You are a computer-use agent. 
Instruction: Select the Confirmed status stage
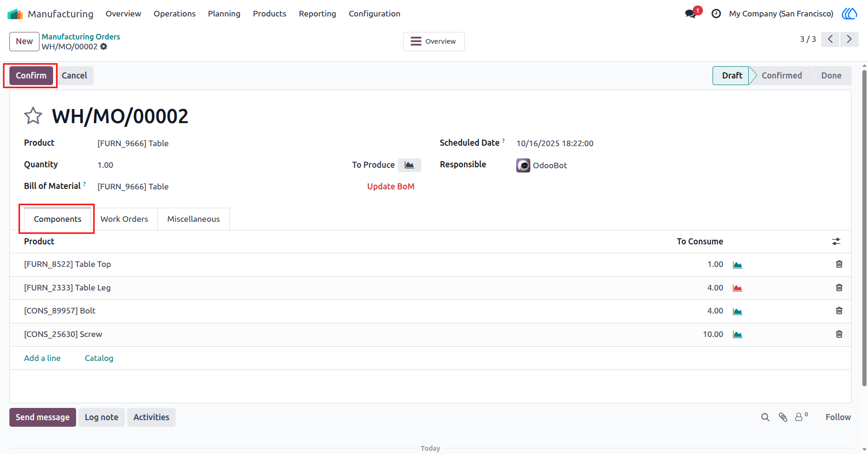click(x=782, y=76)
